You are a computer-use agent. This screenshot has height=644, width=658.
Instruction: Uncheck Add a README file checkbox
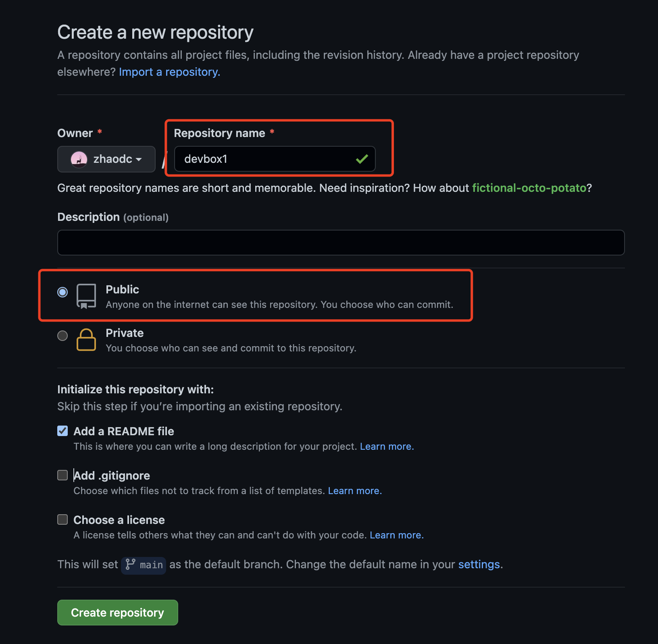tap(62, 431)
